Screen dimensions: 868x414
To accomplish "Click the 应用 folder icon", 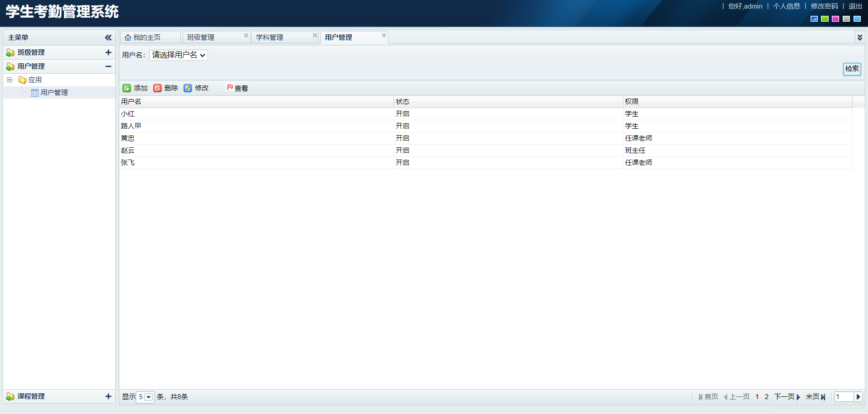I will click(x=22, y=80).
